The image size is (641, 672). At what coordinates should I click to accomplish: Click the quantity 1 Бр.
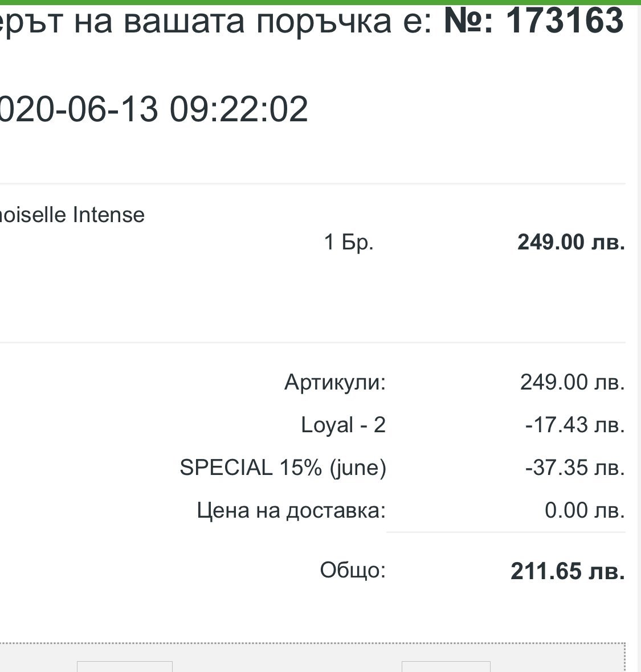coord(348,243)
